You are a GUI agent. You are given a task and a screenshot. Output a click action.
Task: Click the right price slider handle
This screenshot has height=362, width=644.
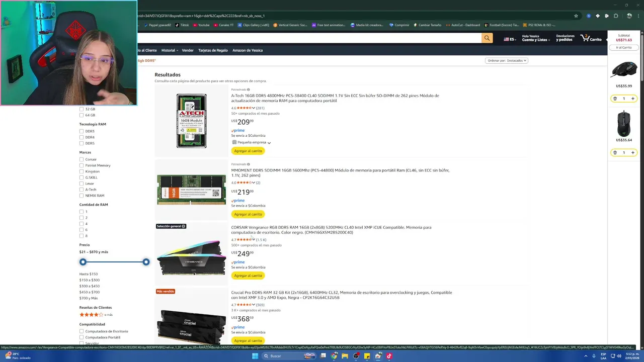(146, 262)
